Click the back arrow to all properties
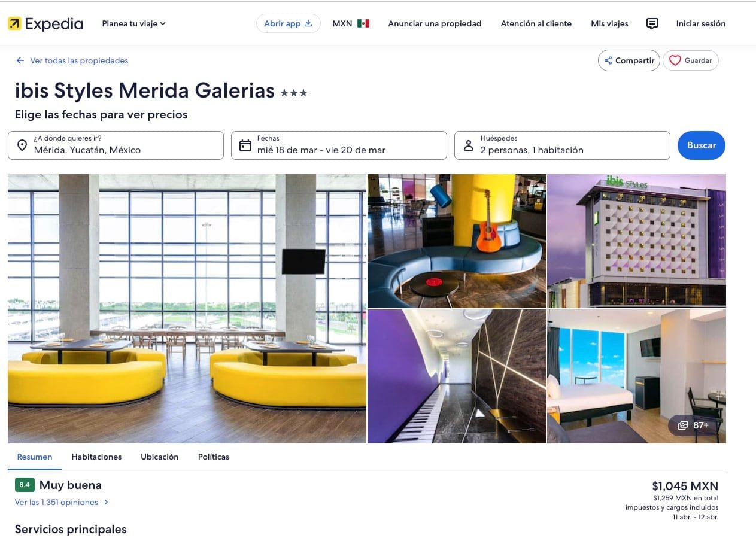This screenshot has width=756, height=538. [x=20, y=60]
